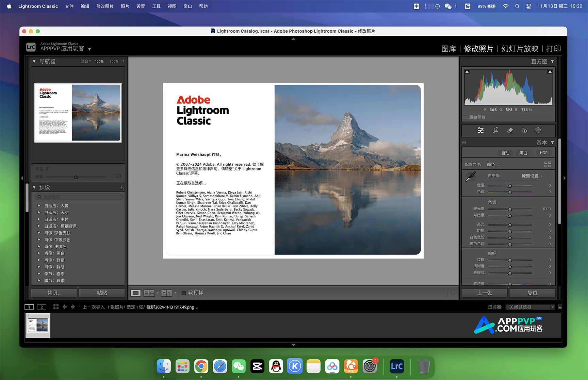Open Control Center in menu bar
Screen dimensions: 588x380
(x=529, y=6)
